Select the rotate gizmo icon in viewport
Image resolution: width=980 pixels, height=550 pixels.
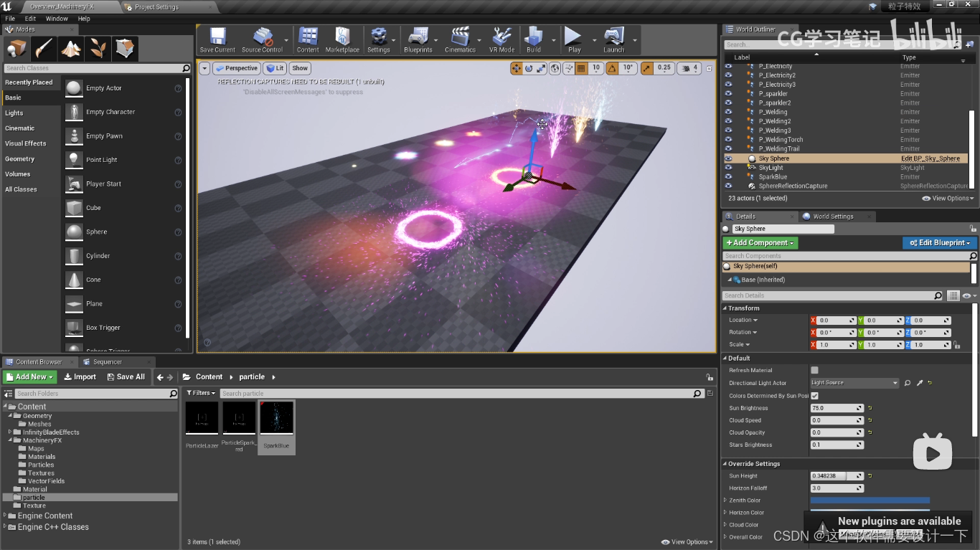[529, 68]
